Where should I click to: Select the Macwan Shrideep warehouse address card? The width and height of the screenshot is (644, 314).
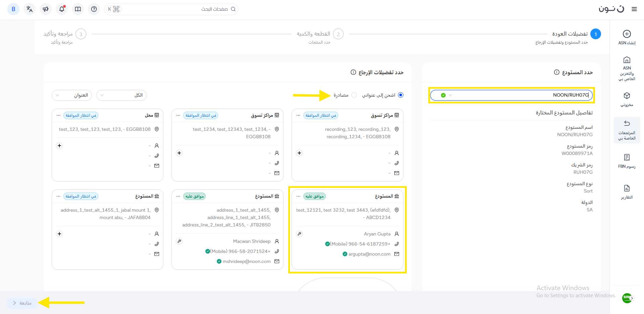227,229
